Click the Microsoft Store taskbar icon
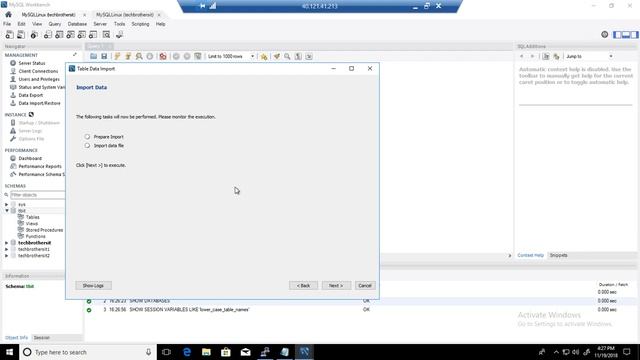 point(226,352)
